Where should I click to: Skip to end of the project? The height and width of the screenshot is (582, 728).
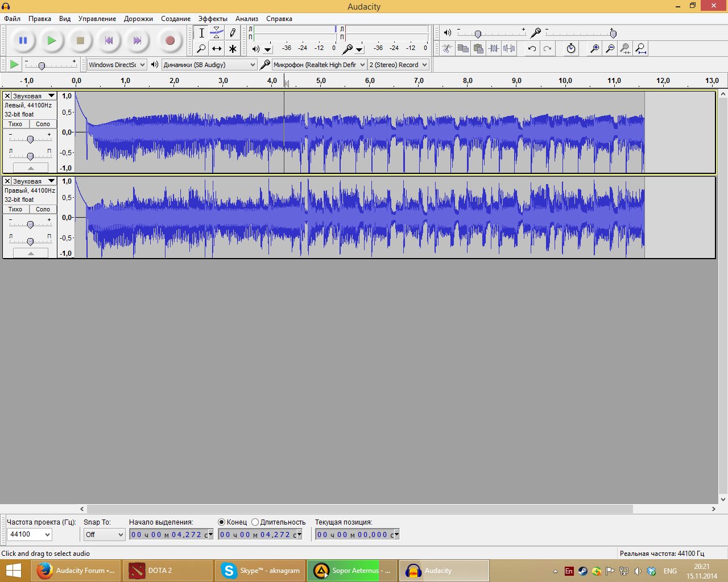137,40
